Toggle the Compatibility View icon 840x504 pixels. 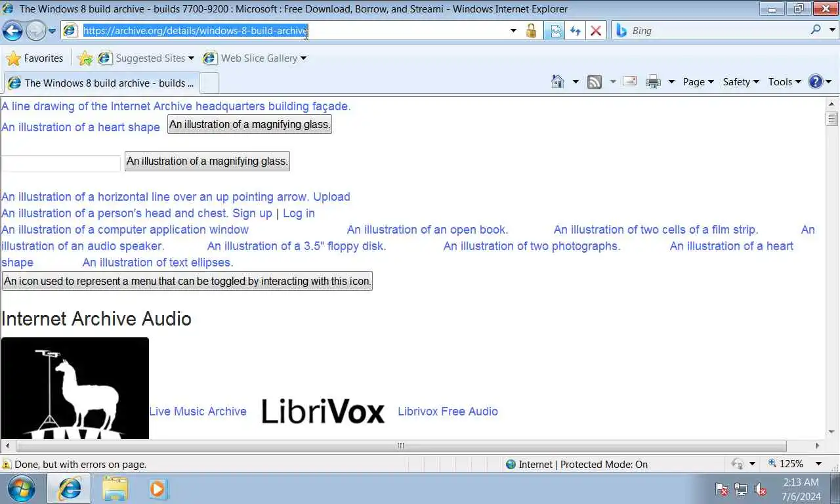555,31
